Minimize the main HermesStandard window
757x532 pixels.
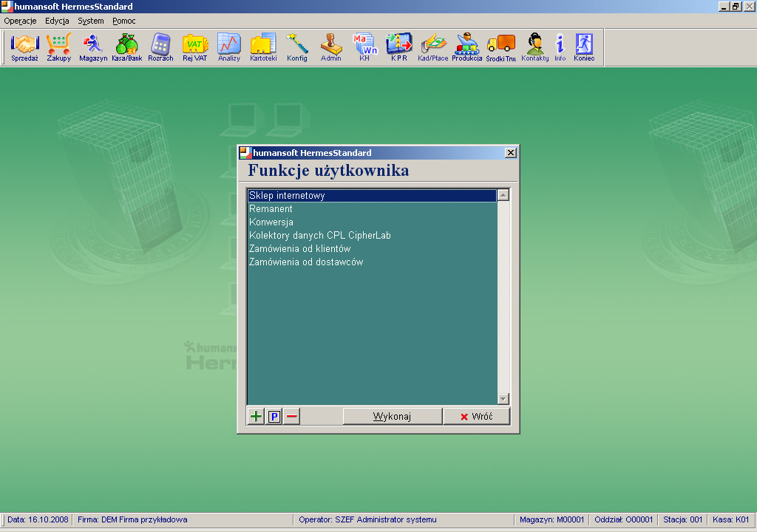pos(724,6)
